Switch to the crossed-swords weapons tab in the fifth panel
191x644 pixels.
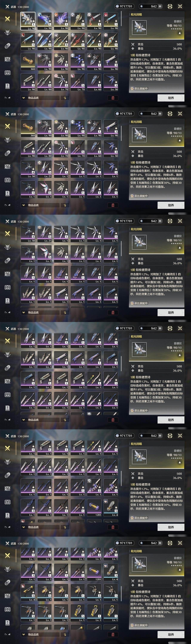pyautogui.click(x=7, y=448)
